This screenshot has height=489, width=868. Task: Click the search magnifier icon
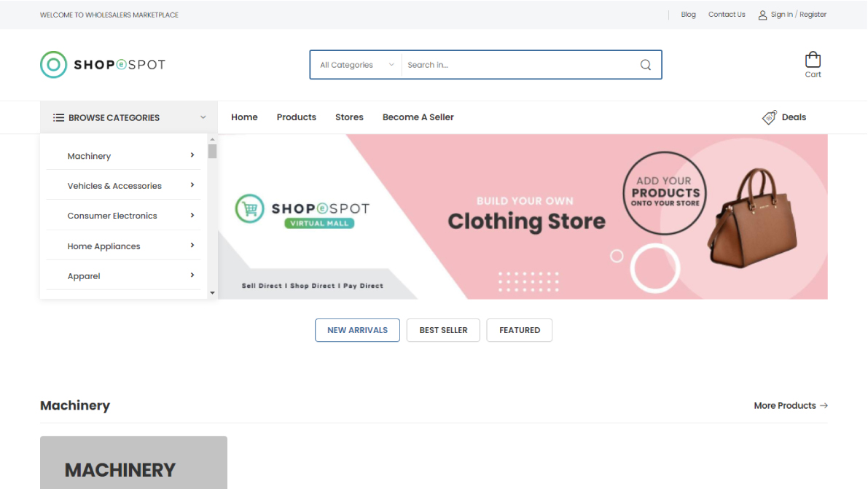click(x=645, y=65)
